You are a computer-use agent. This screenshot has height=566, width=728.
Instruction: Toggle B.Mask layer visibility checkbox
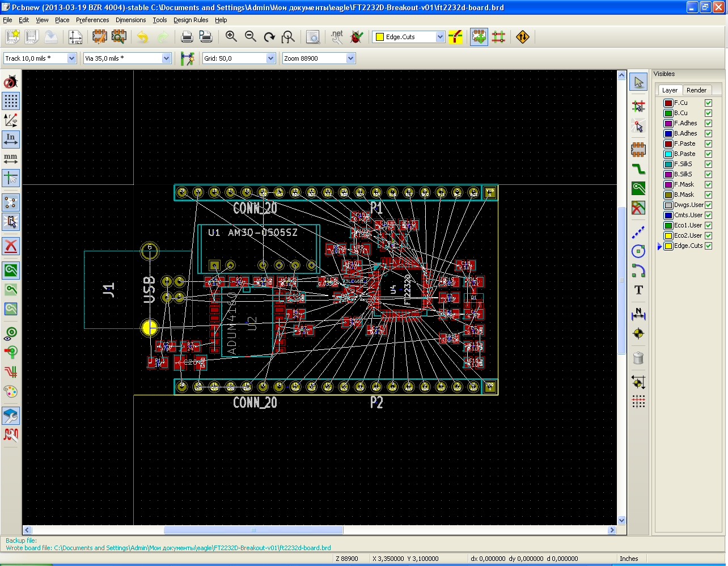708,195
